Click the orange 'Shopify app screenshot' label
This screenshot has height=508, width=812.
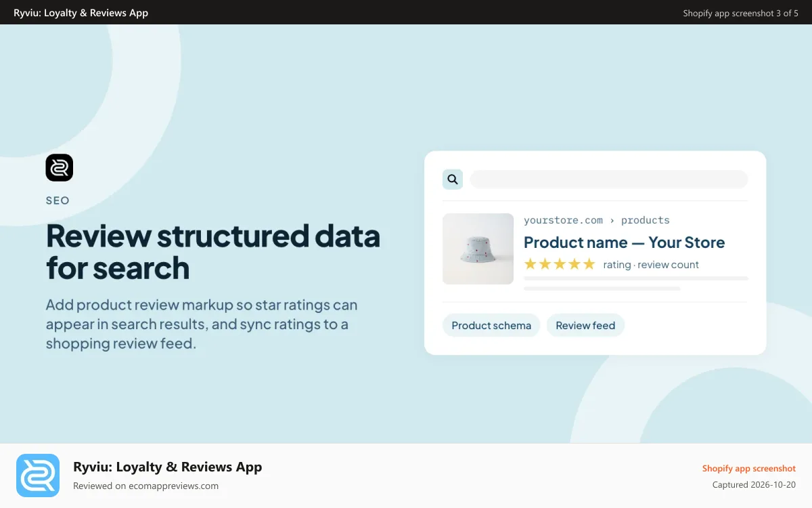click(x=749, y=468)
